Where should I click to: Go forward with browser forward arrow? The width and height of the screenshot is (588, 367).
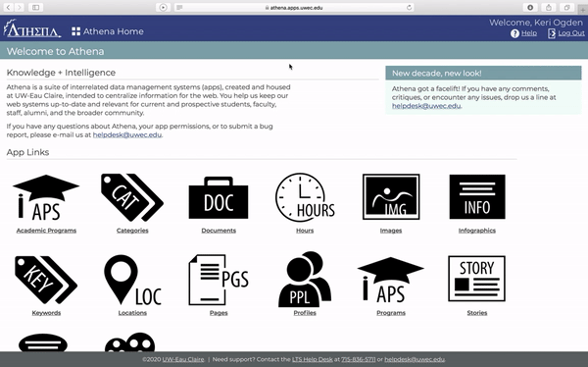[20, 7]
